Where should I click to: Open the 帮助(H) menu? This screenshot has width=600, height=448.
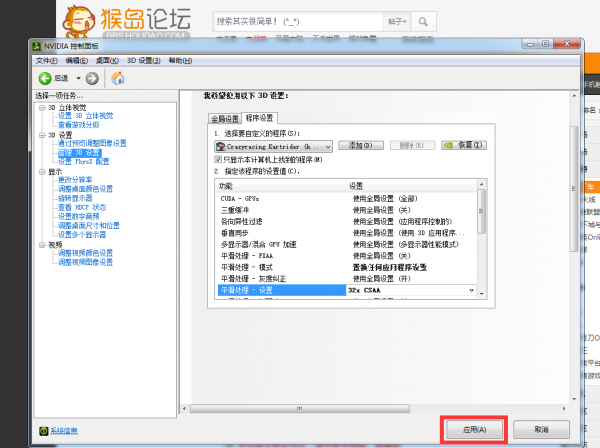point(180,61)
